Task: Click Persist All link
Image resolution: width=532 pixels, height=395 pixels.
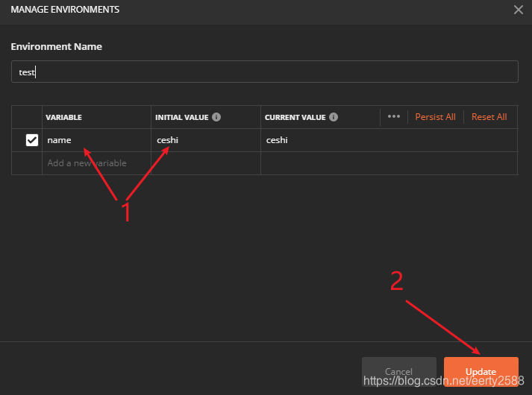Action: pos(435,117)
